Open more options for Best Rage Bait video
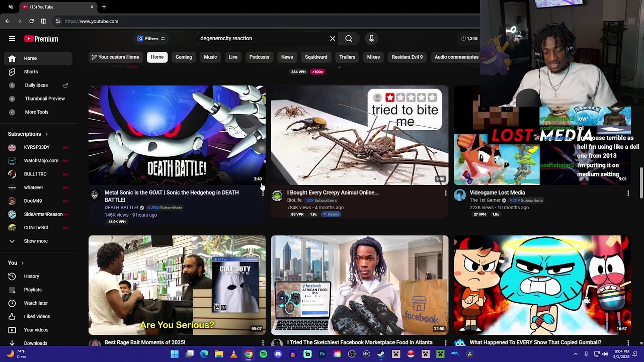The width and height of the screenshot is (644, 362). point(263,343)
